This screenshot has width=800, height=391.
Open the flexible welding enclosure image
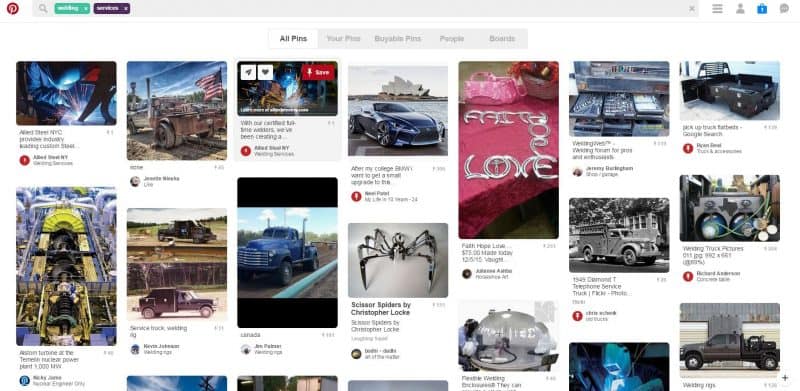(x=509, y=336)
